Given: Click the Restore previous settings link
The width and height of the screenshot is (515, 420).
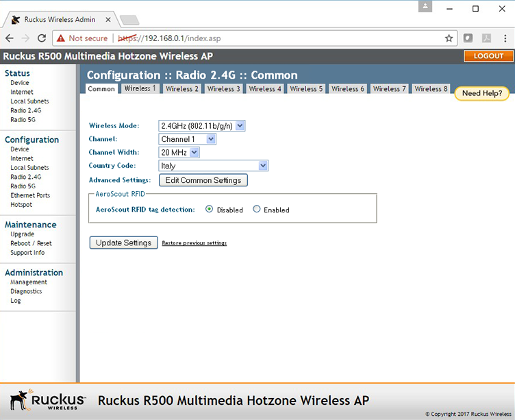Looking at the screenshot, I should click(x=194, y=243).
